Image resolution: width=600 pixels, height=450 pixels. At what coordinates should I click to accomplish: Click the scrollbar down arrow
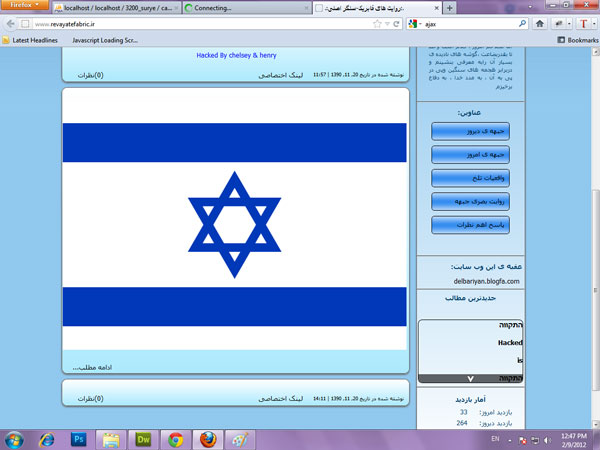point(596,424)
